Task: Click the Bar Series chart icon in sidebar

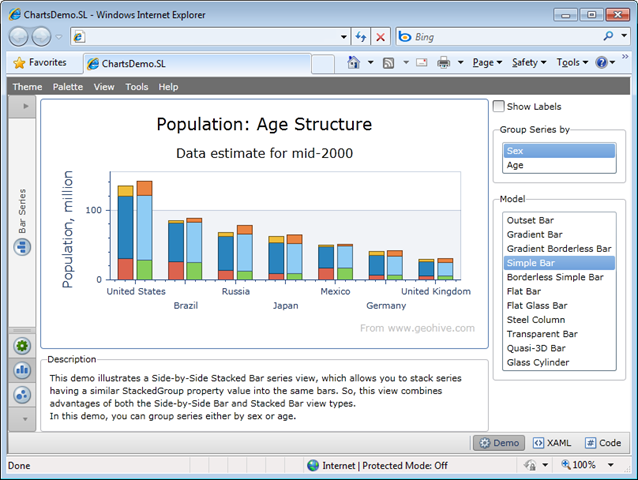Action: [22, 247]
